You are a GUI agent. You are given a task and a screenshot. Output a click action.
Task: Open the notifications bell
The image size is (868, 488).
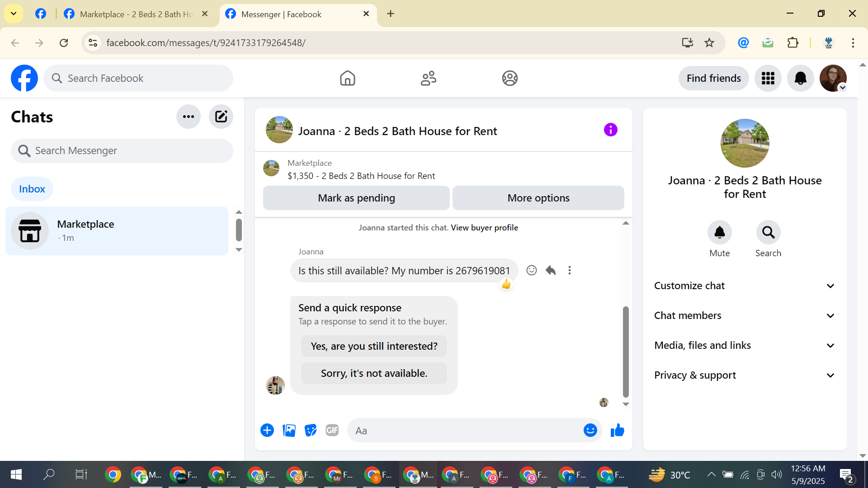click(800, 78)
